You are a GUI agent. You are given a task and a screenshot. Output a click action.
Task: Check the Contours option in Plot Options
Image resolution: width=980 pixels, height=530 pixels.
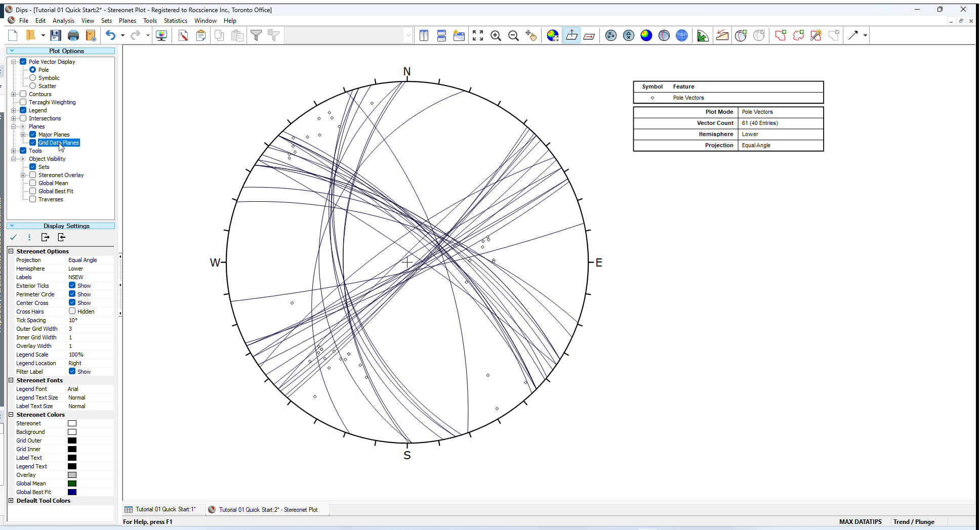coord(23,94)
